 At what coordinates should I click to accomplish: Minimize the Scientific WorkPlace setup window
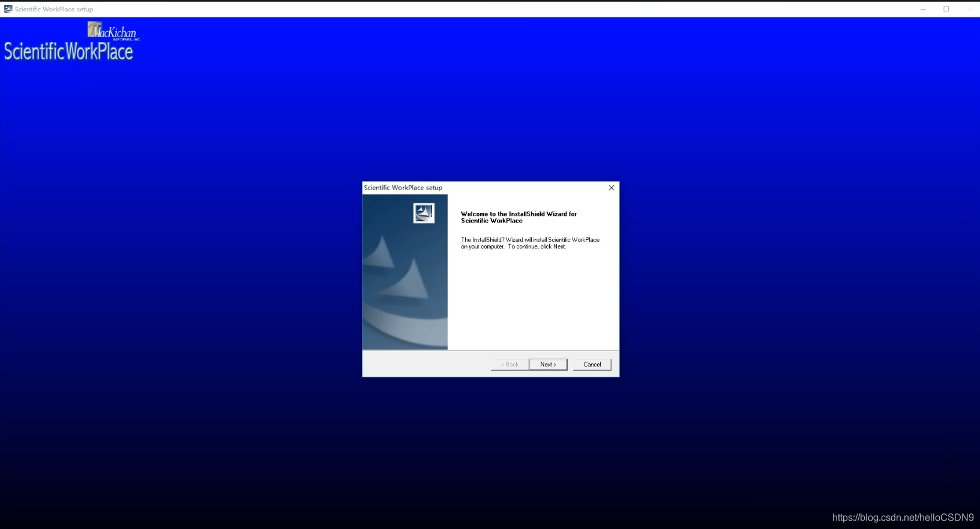click(x=923, y=9)
